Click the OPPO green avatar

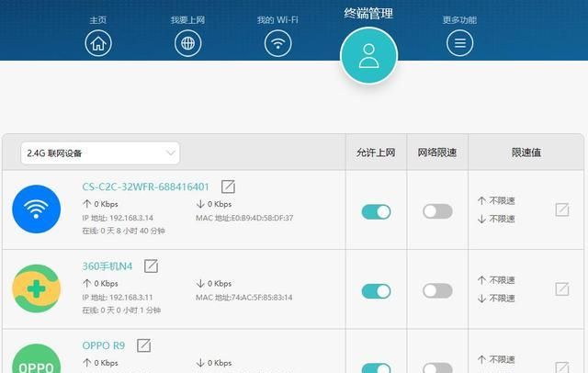(x=37, y=358)
